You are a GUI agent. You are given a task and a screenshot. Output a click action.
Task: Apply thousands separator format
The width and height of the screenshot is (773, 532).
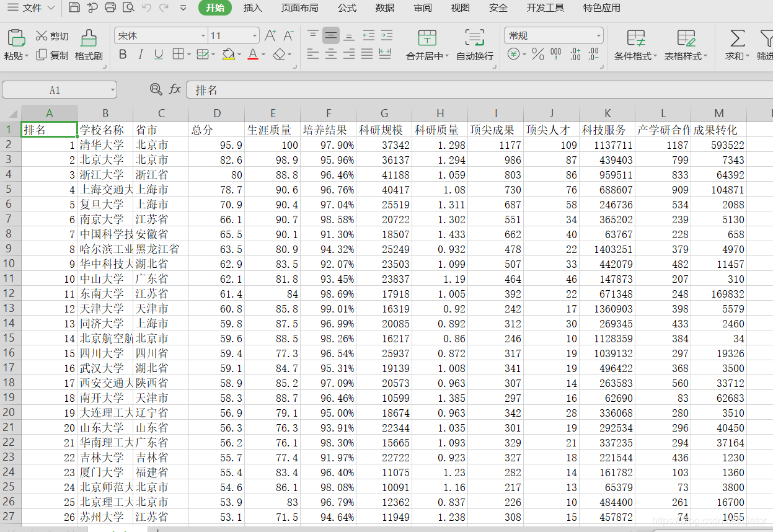[x=556, y=54]
